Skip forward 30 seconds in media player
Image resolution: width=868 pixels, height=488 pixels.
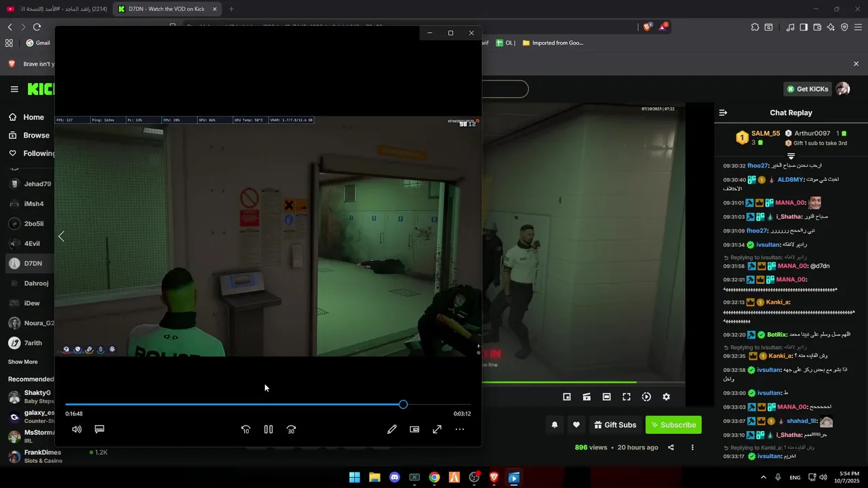tap(291, 429)
